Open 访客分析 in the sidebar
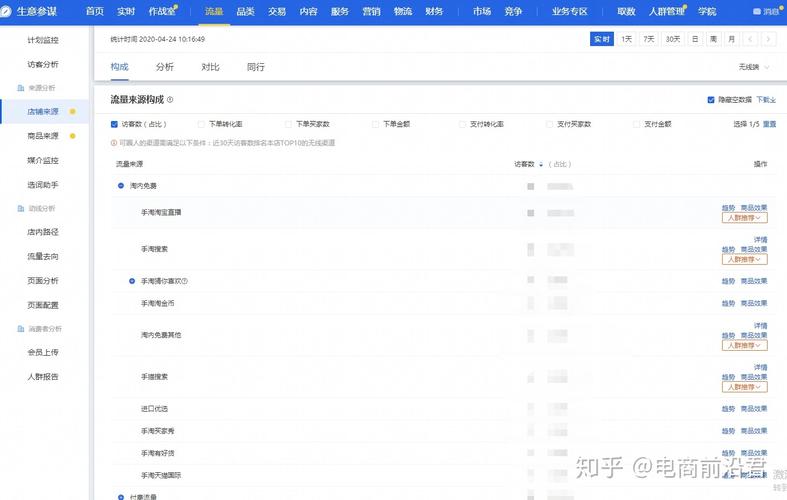 (x=43, y=64)
